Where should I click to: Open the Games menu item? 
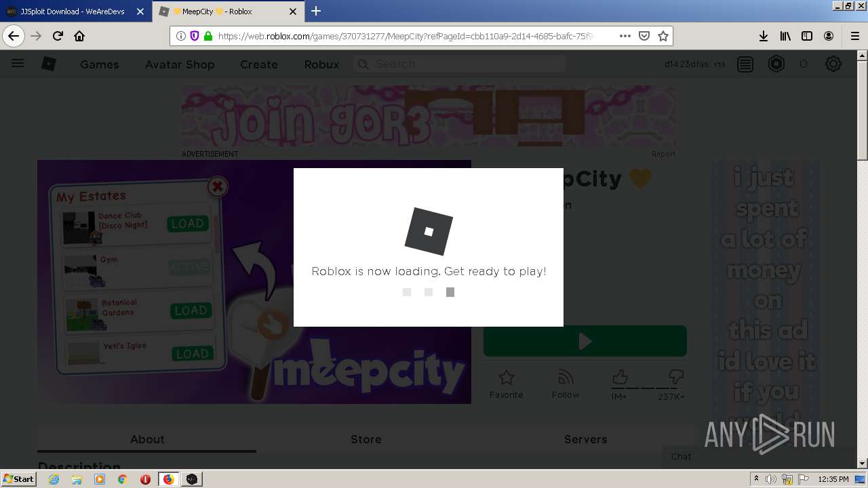tap(100, 64)
